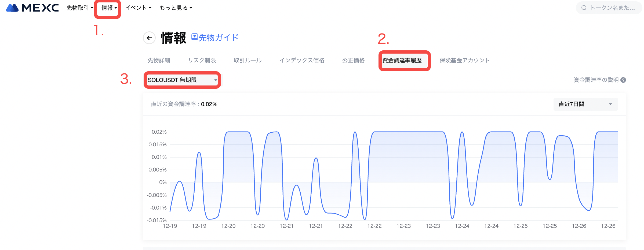Open the SOLOUSDT 無期限 contract dropdown

point(182,80)
